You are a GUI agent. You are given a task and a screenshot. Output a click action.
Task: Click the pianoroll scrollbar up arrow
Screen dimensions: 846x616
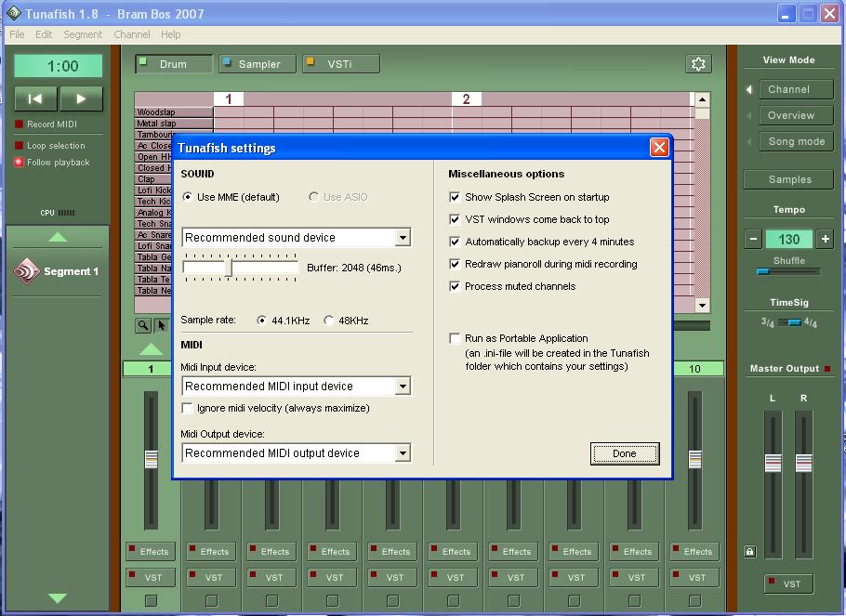pos(702,99)
